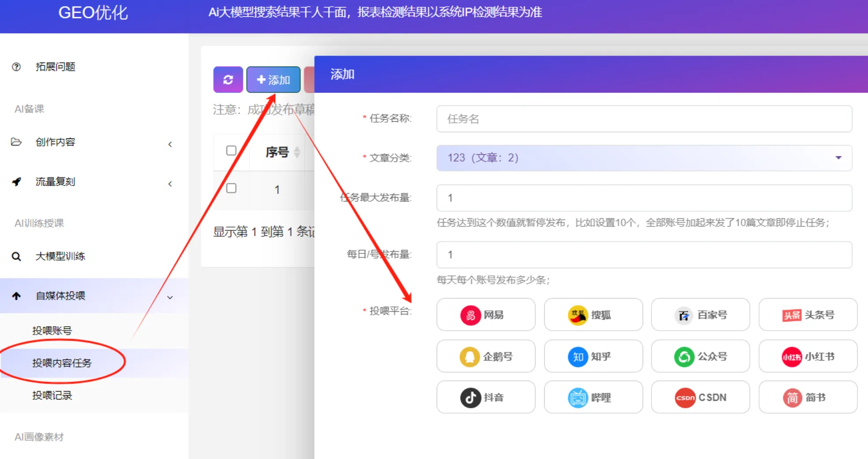This screenshot has width=868, height=459.
Task: Click the rocket icon beside 流量复刻
Action: point(16,182)
